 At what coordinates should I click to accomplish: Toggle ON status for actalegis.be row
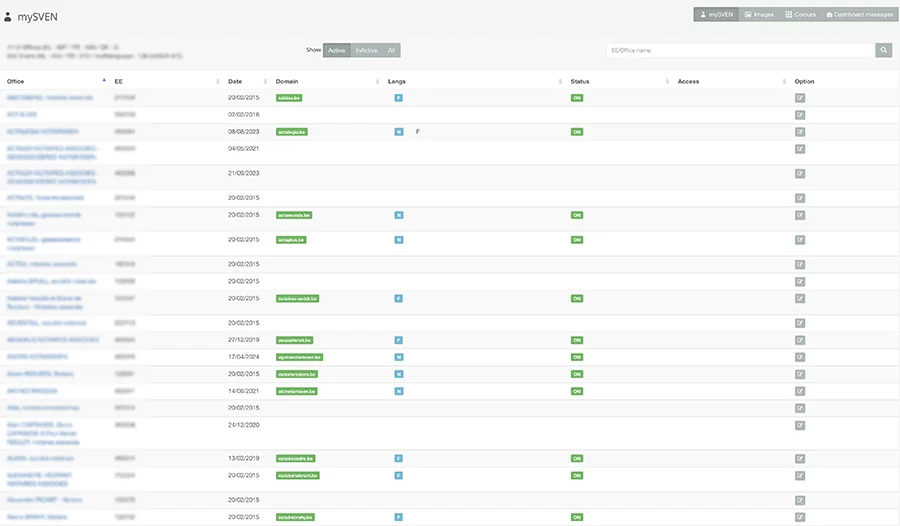[577, 132]
